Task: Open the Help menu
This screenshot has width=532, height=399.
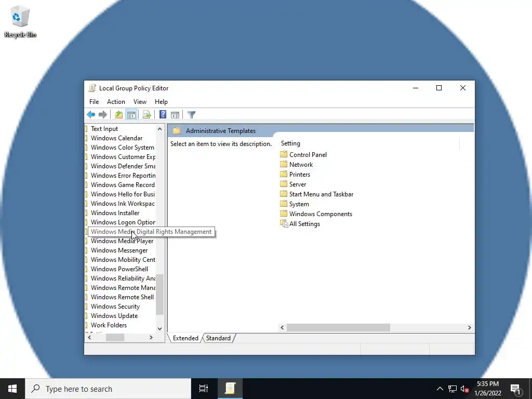Action: 161,102
